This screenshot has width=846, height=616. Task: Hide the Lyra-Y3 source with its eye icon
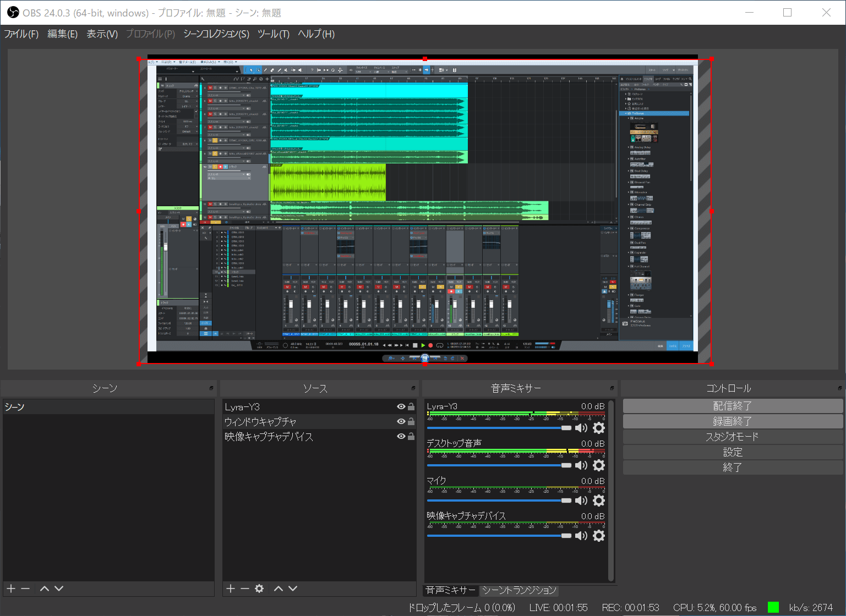(401, 406)
